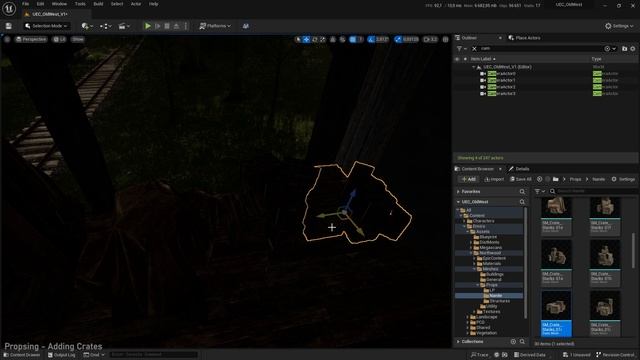Viewport: 640px width, 360px height.
Task: Click the Stop simulation square icon
Action: pos(167,26)
